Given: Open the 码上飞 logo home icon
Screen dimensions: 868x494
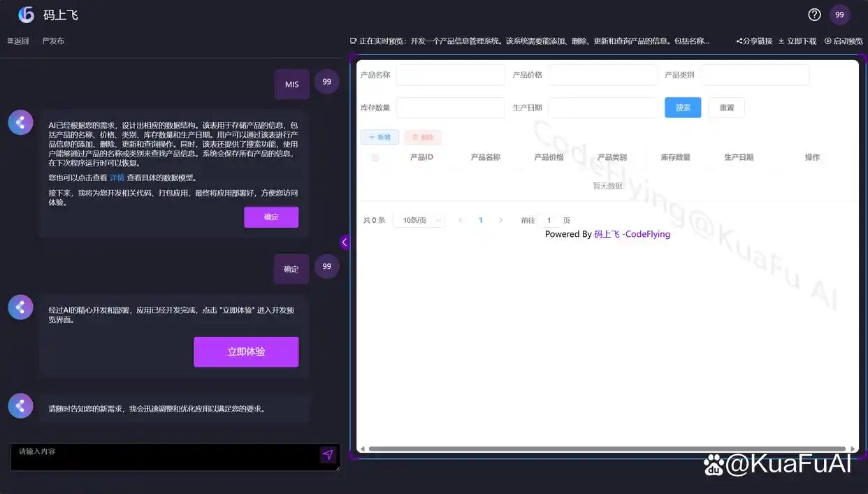Looking at the screenshot, I should click(27, 14).
